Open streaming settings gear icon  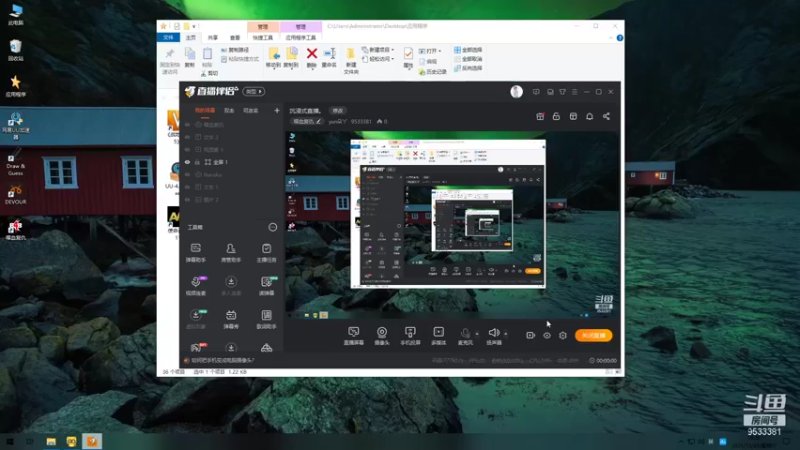pyautogui.click(x=563, y=335)
